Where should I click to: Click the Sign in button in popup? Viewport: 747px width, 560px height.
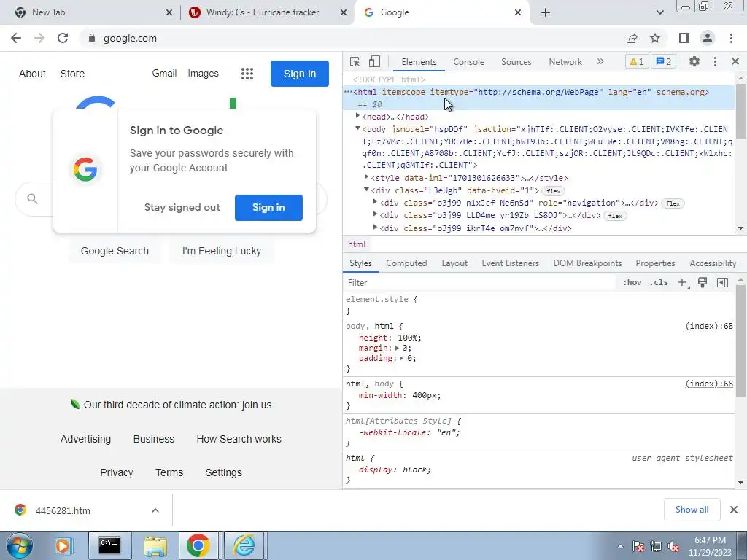coord(268,208)
